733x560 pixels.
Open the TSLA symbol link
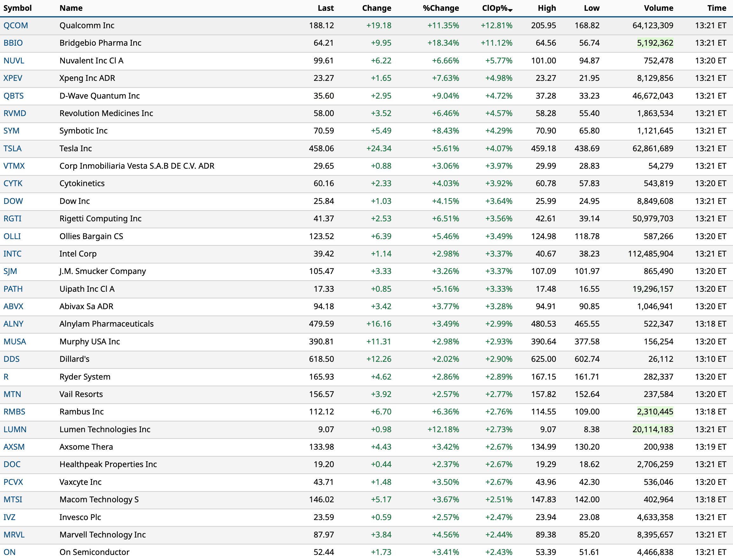point(12,149)
